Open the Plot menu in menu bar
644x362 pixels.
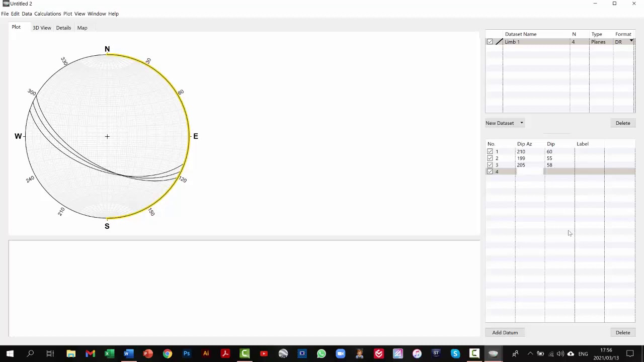click(67, 14)
